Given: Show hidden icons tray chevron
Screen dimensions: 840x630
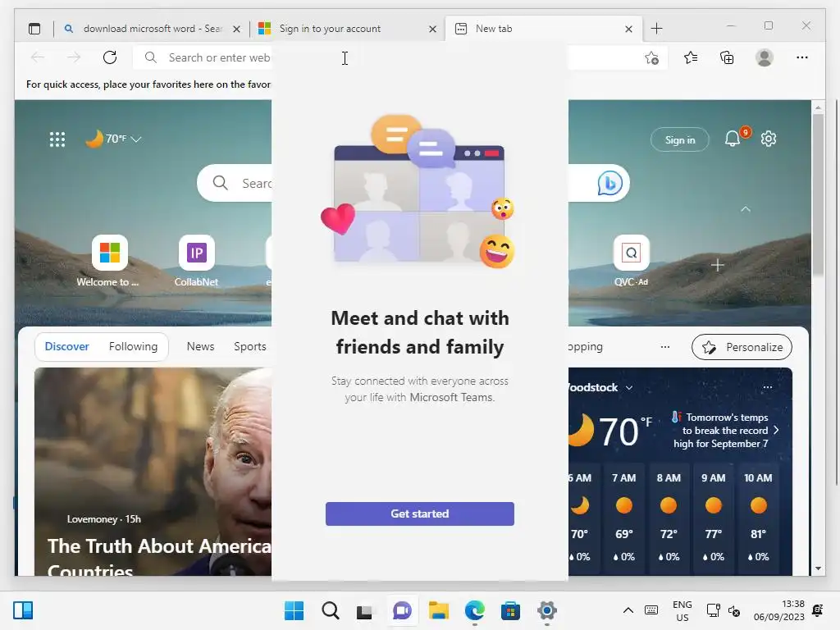Looking at the screenshot, I should [628, 610].
